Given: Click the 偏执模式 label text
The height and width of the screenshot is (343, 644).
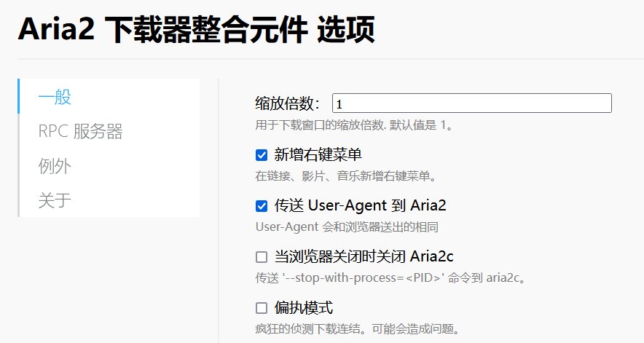Looking at the screenshot, I should [x=304, y=308].
